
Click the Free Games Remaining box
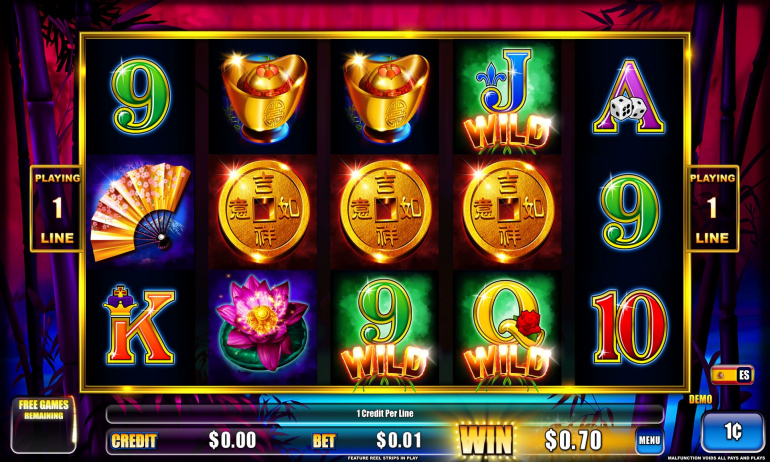(44, 425)
